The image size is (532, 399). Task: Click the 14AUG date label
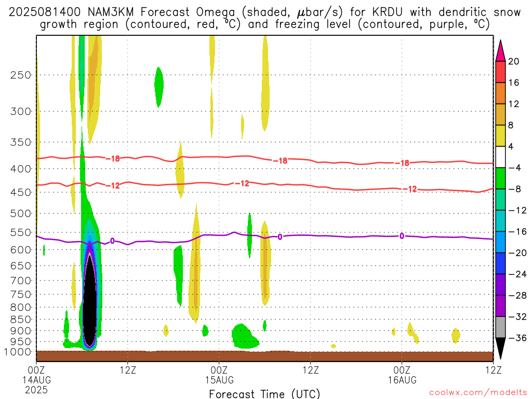[x=37, y=380]
